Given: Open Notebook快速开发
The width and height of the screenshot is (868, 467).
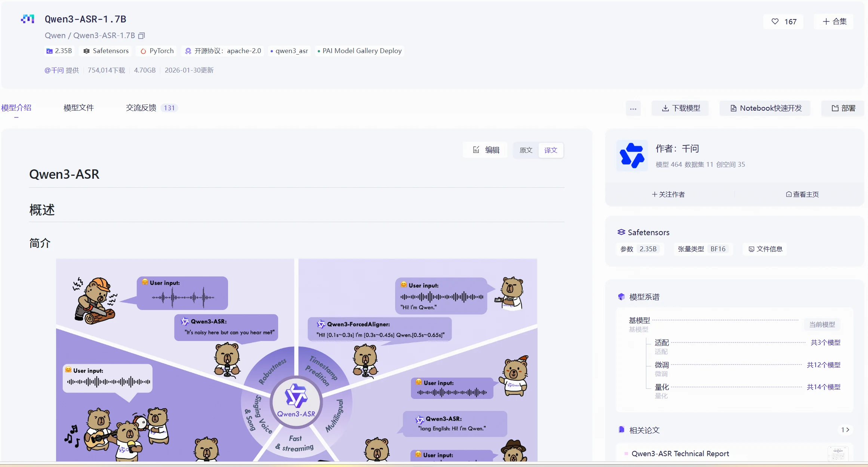Looking at the screenshot, I should [x=766, y=108].
